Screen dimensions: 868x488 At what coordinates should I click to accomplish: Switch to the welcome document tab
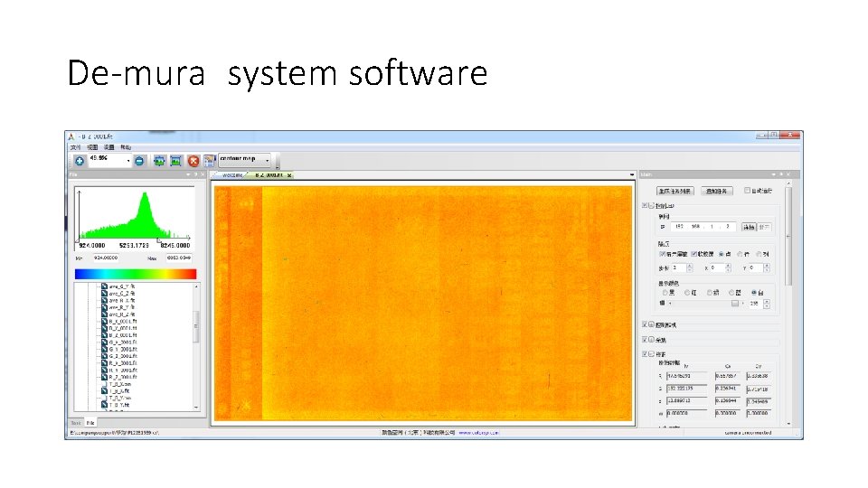pyautogui.click(x=231, y=174)
